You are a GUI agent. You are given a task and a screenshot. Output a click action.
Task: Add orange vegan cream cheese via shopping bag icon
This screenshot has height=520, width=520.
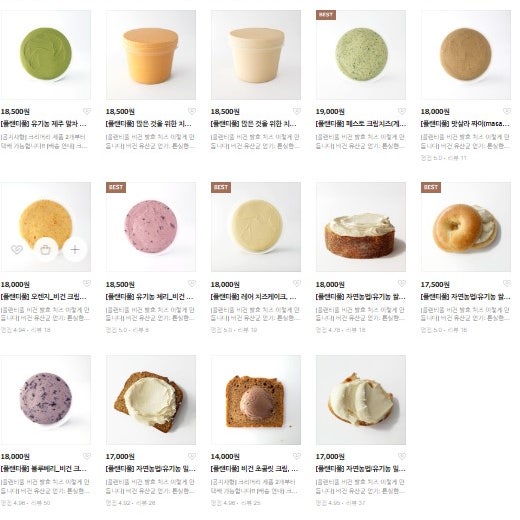[46, 249]
